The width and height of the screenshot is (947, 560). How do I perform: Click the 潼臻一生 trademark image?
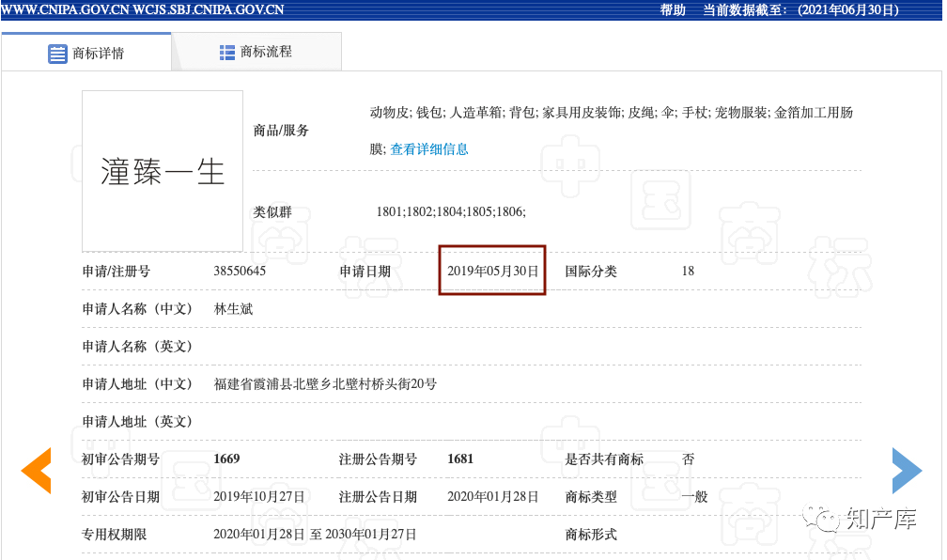click(163, 171)
